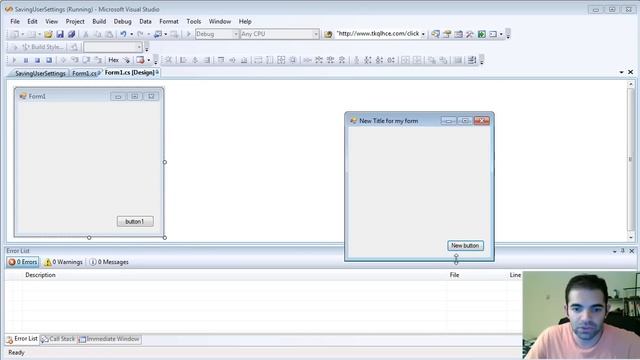Switch to the Immediate Window tab
640x360 pixels.
pyautogui.click(x=109, y=339)
